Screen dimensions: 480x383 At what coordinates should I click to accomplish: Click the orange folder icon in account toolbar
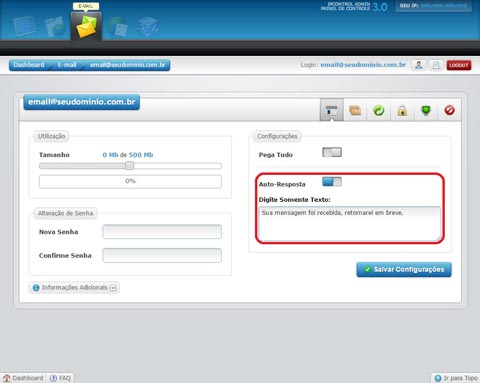click(x=355, y=110)
